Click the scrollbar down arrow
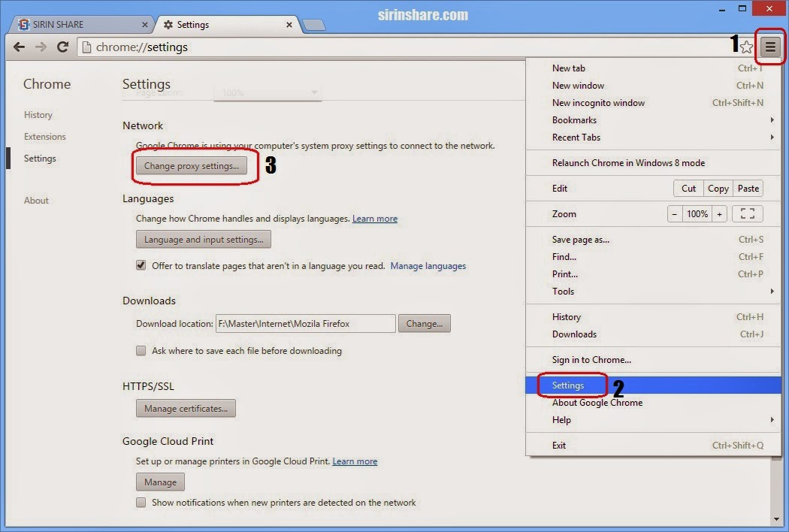Viewport: 789px width, 532px height. coord(776,519)
